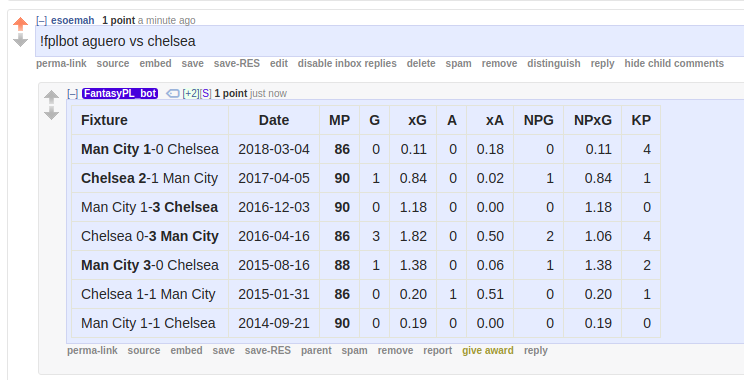Give award to the bot reply
The image size is (744, 380).
tap(488, 351)
